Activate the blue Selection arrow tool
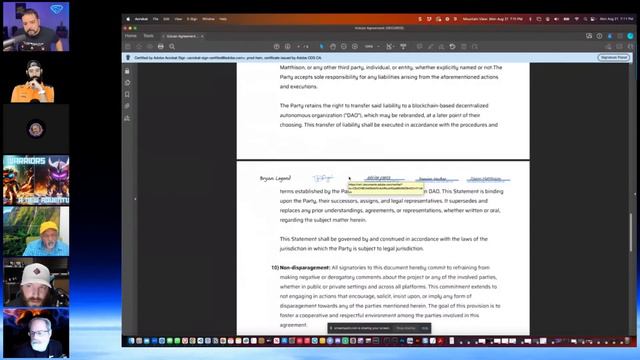Image resolution: width=640 pixels, height=360 pixels. click(322, 47)
